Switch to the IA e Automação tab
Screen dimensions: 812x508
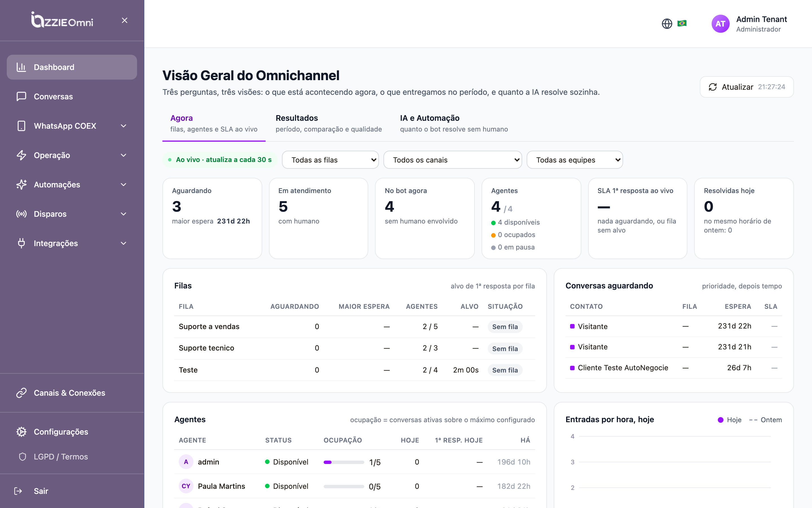(454, 123)
